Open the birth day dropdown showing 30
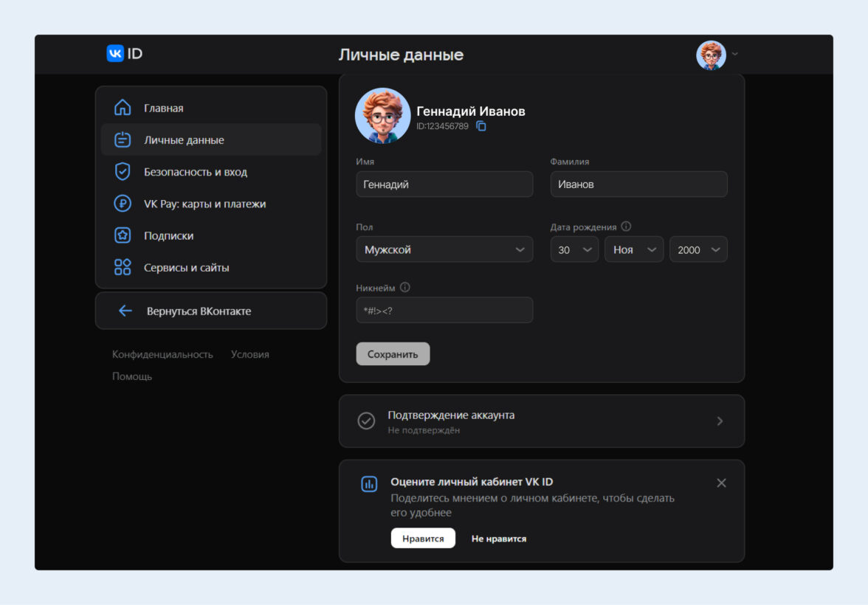The height and width of the screenshot is (605, 868). pos(574,249)
